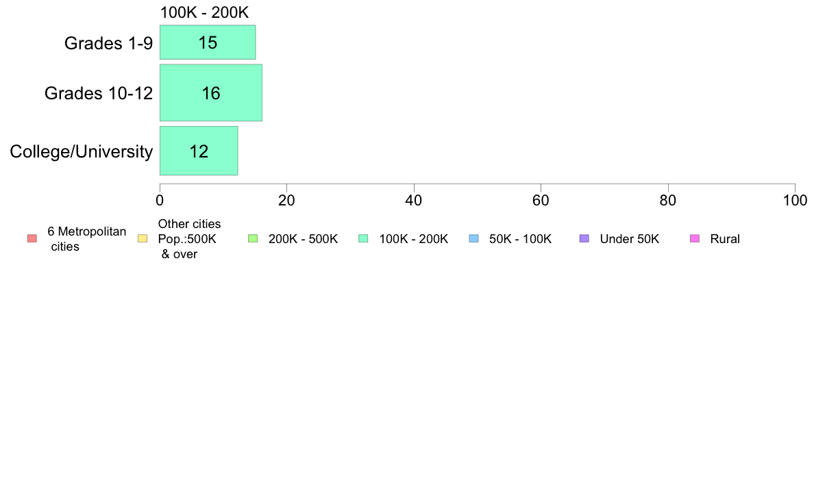Image resolution: width=814 pixels, height=504 pixels.
Task: Click the 40 tick on the x-axis
Action: point(414,201)
